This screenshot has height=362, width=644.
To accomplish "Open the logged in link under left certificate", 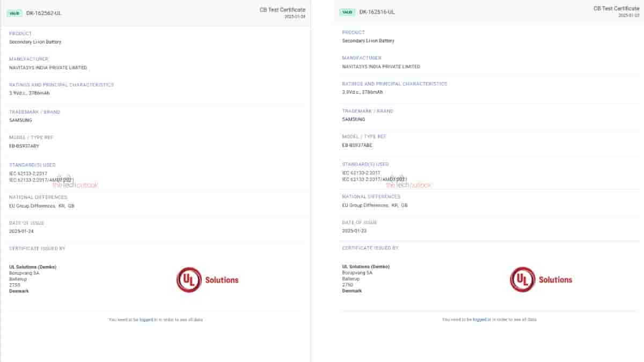I will (147, 319).
